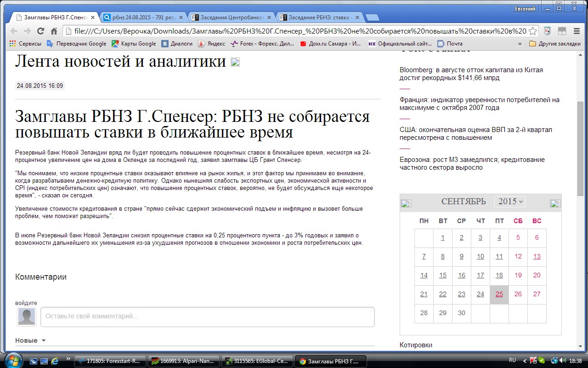This screenshot has width=588, height=368.
Task: Expand the year 2015 dropdown in the calendar
Action: (x=510, y=201)
